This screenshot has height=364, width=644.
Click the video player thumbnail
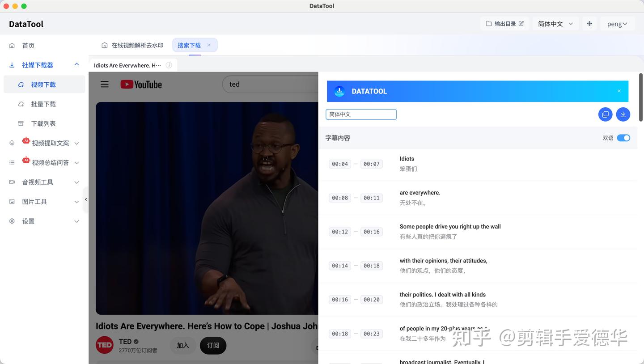click(207, 208)
